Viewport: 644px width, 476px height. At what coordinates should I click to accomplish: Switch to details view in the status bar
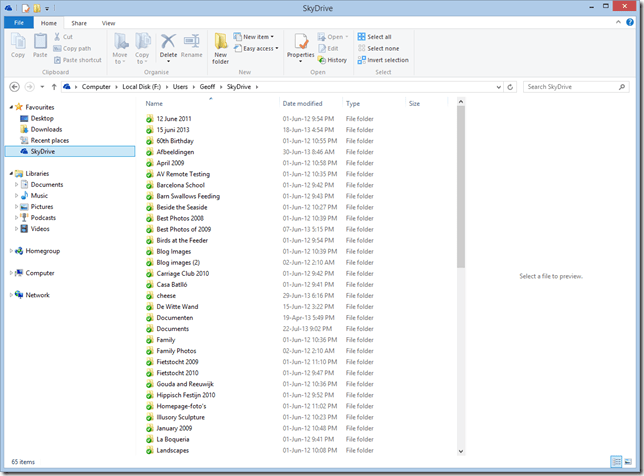pos(616,462)
